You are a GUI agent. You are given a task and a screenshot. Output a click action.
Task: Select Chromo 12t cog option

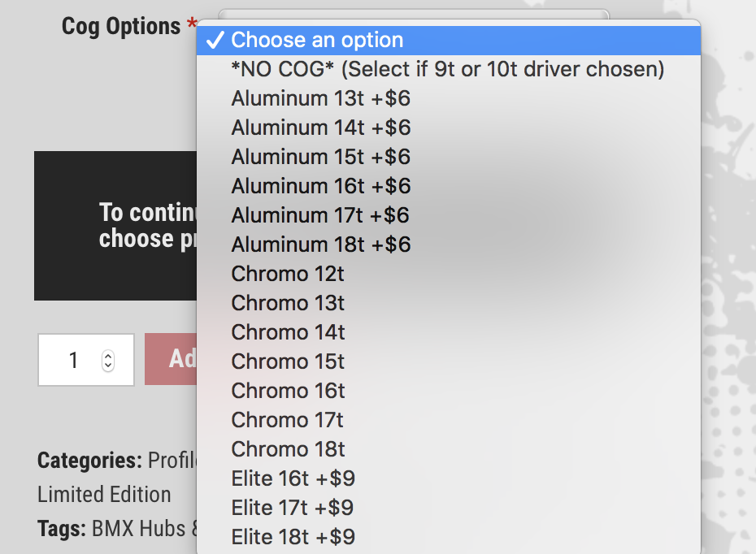[288, 274]
